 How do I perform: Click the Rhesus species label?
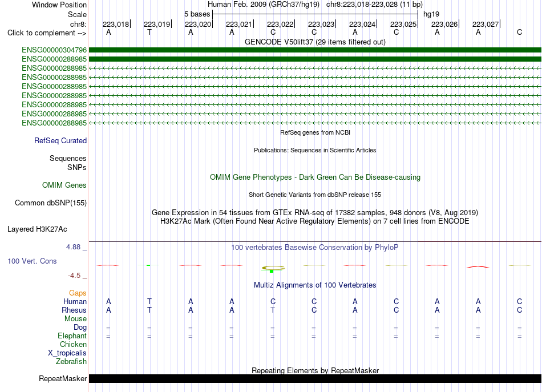pos(74,310)
